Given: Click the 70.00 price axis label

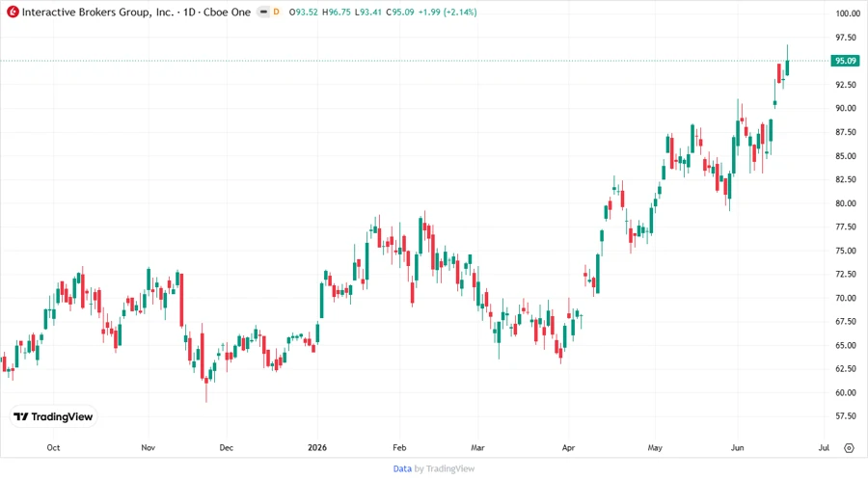Looking at the screenshot, I should coord(846,298).
